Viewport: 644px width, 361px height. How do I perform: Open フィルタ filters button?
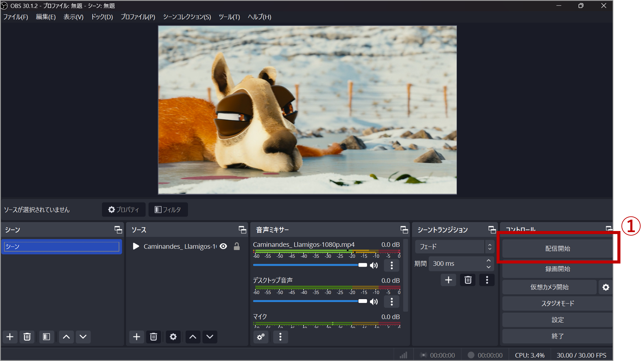(168, 209)
